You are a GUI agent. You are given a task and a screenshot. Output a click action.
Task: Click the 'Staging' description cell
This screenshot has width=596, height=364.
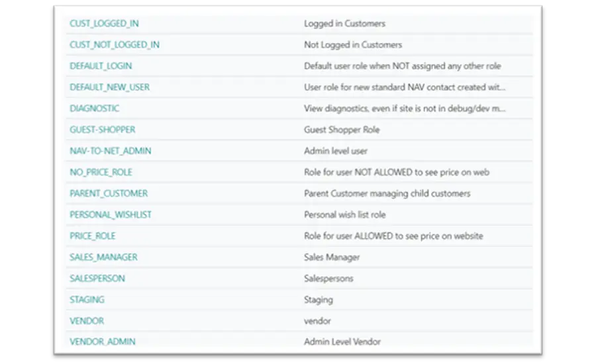(x=318, y=300)
